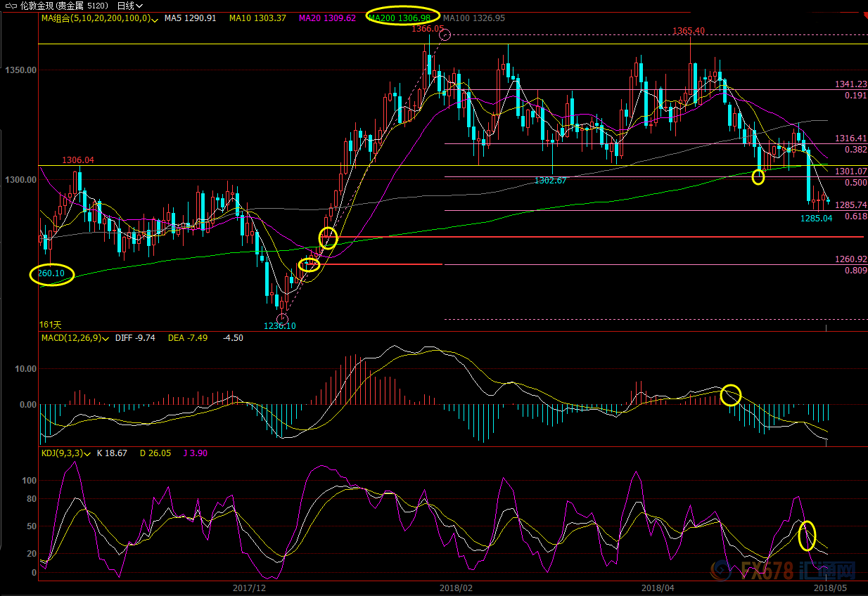Click the 1300.00 price axis label
Screen dimensions: 868x596
click(x=20, y=180)
